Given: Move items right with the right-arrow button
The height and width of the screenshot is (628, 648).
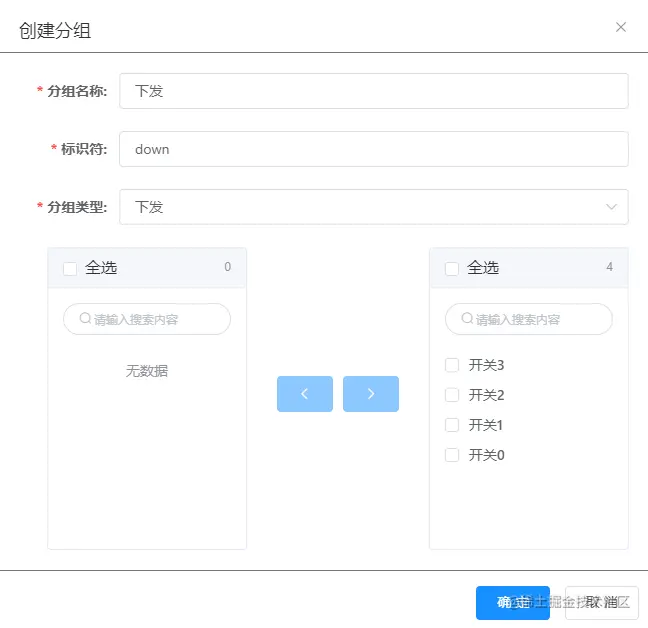Looking at the screenshot, I should [371, 394].
